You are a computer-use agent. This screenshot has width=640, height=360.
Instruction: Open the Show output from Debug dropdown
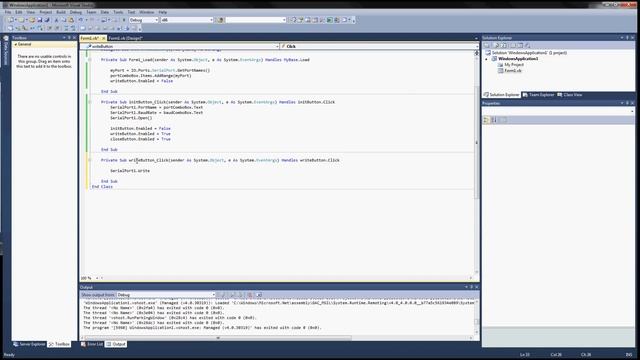[x=166, y=295]
